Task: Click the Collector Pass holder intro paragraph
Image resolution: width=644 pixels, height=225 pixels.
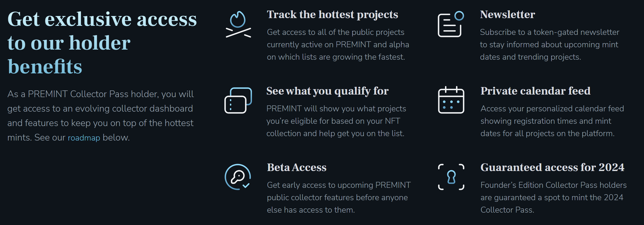Action: pos(101,116)
